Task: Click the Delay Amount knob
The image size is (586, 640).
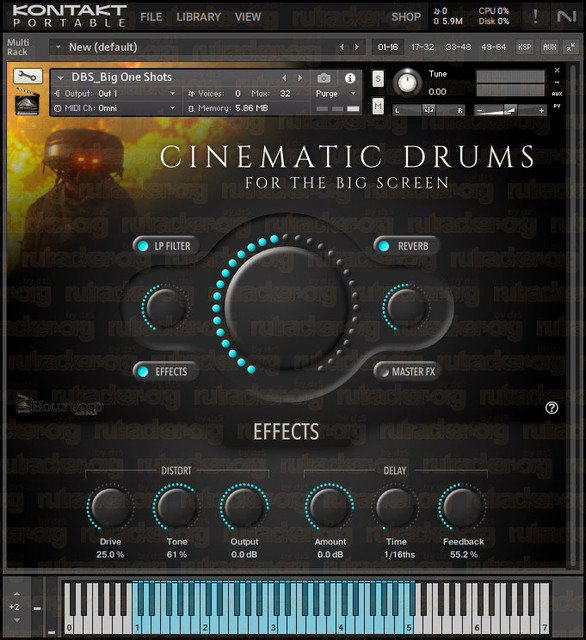Action: [x=330, y=508]
